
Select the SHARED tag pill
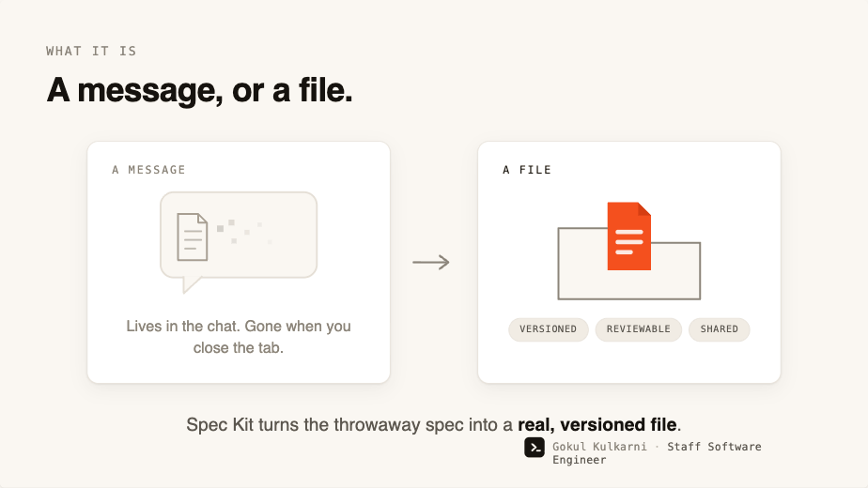(719, 329)
